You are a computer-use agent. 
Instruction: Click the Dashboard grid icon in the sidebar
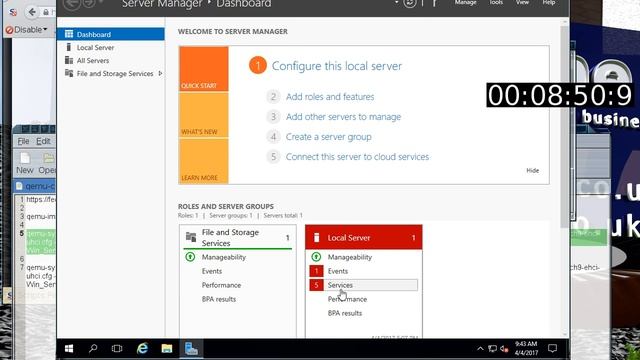(x=69, y=34)
